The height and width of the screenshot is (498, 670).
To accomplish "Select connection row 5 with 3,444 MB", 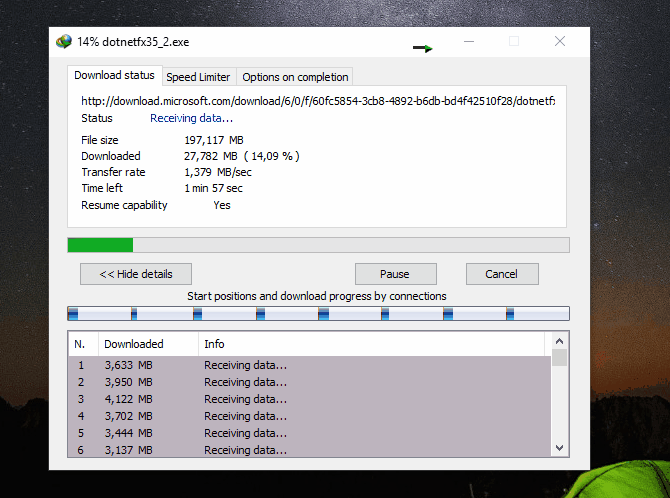I will pyautogui.click(x=309, y=433).
